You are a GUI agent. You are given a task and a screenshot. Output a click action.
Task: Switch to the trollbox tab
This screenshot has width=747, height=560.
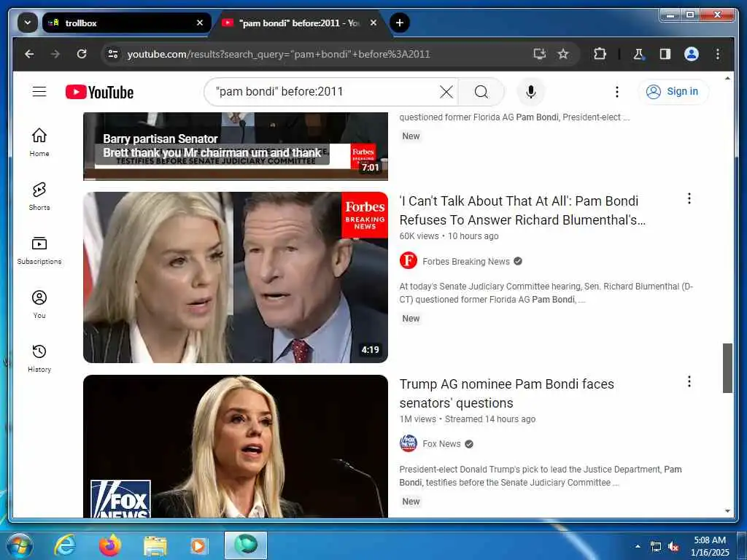pyautogui.click(x=126, y=23)
